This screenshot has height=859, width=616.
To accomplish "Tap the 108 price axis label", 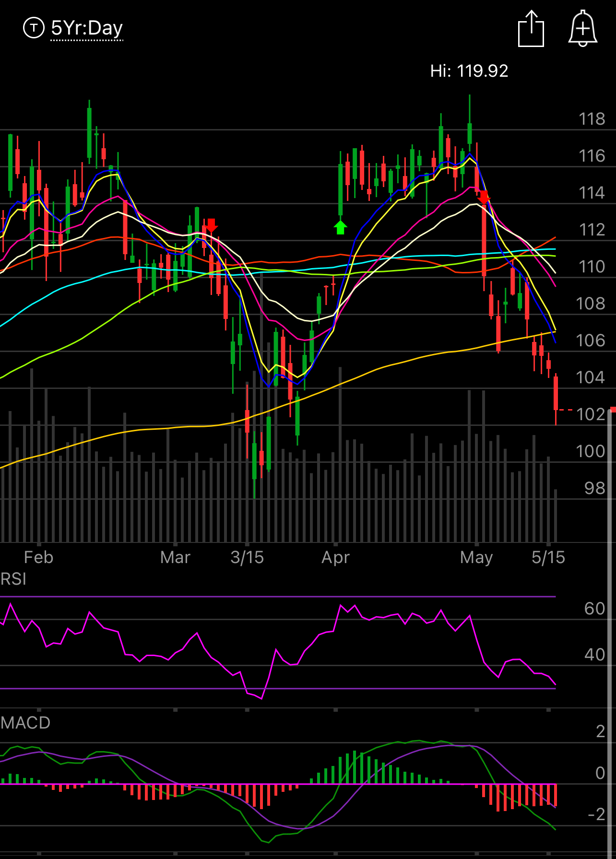I will click(591, 304).
